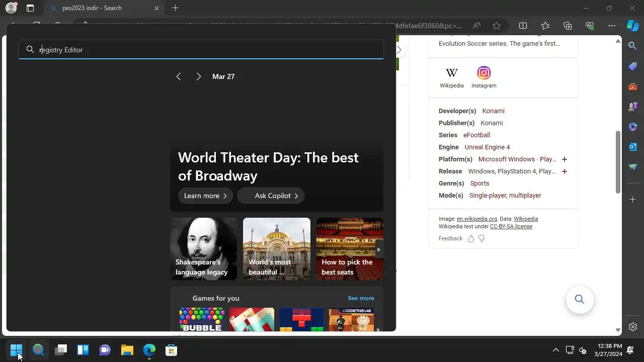
Task: Open How to pick the best seats card
Action: coord(350,249)
